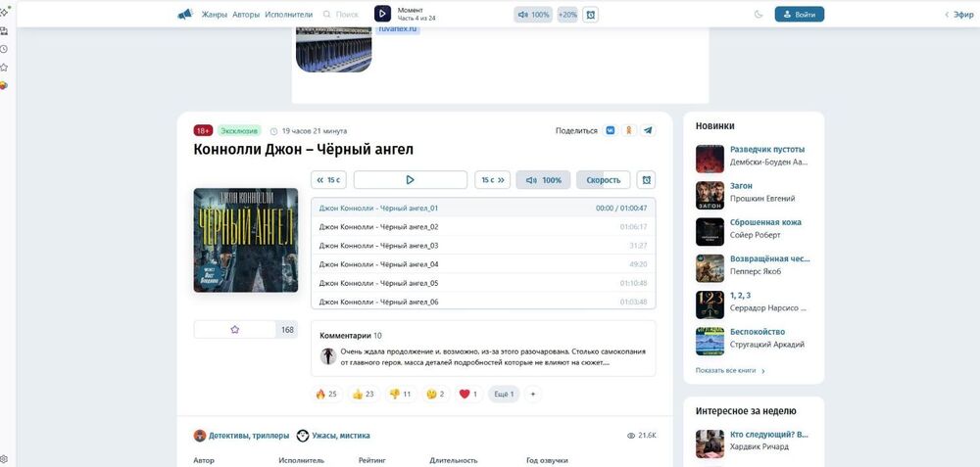The image size is (980, 467).
Task: Play the header mini-player for Момент
Action: coord(382,14)
